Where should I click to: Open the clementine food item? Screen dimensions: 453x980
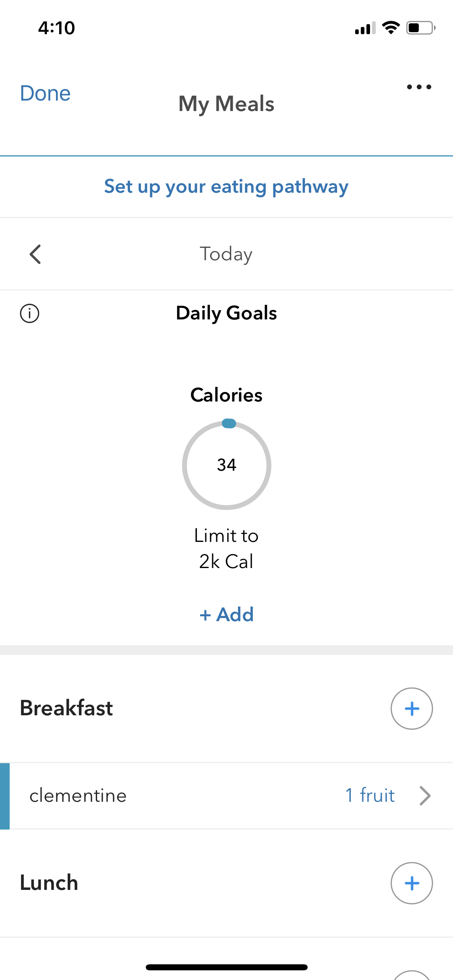[x=78, y=795]
